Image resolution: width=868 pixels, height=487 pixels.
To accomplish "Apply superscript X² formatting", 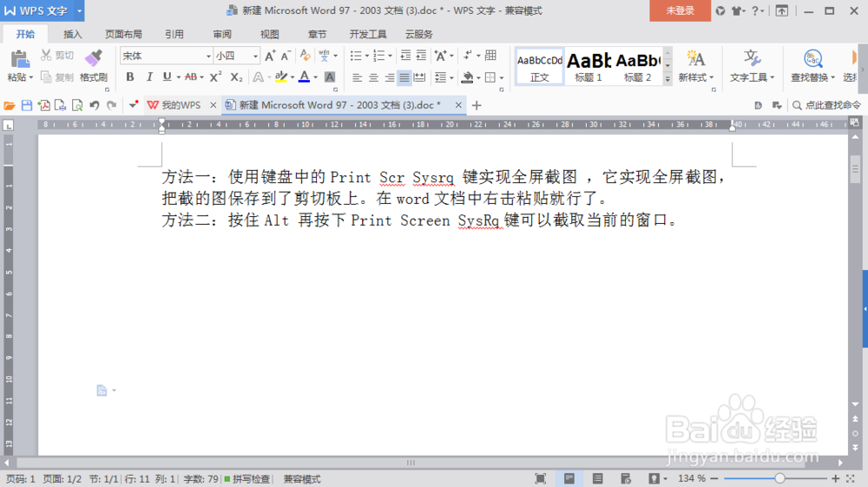I will (x=215, y=77).
